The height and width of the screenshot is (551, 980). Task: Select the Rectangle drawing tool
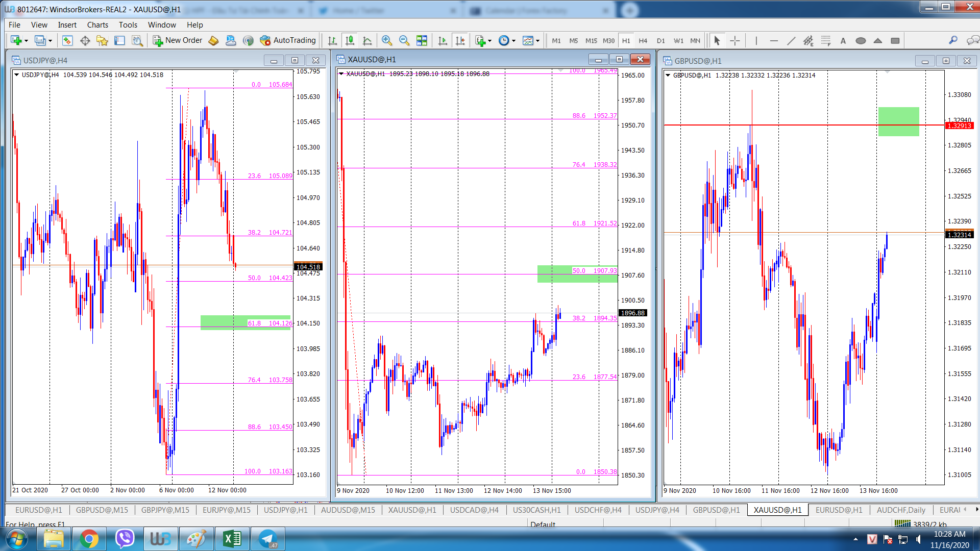(895, 40)
